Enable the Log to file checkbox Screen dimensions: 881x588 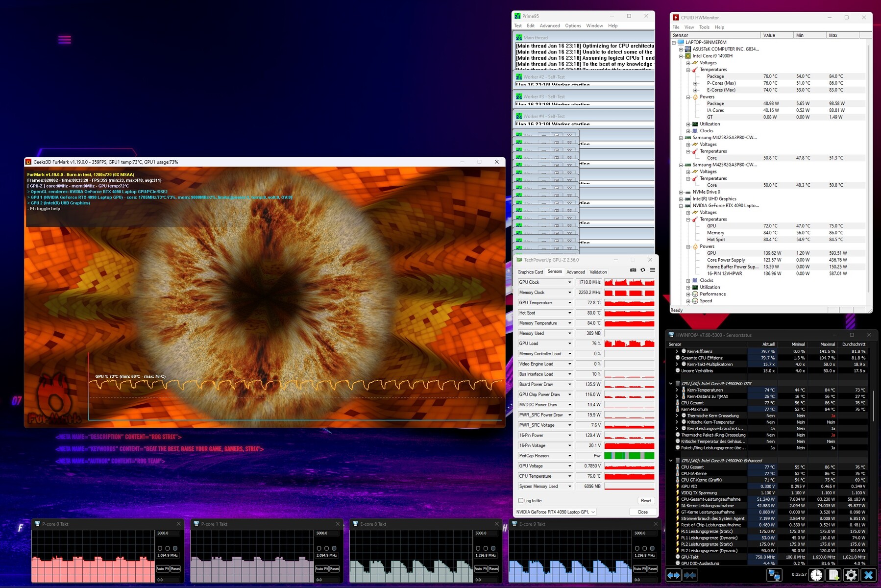point(521,501)
